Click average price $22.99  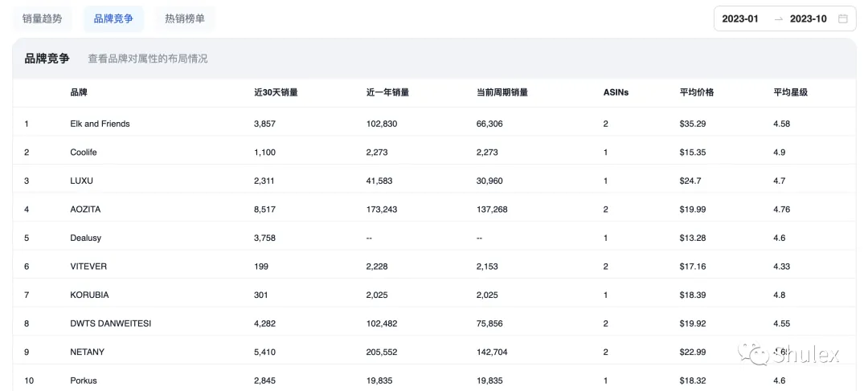point(693,352)
